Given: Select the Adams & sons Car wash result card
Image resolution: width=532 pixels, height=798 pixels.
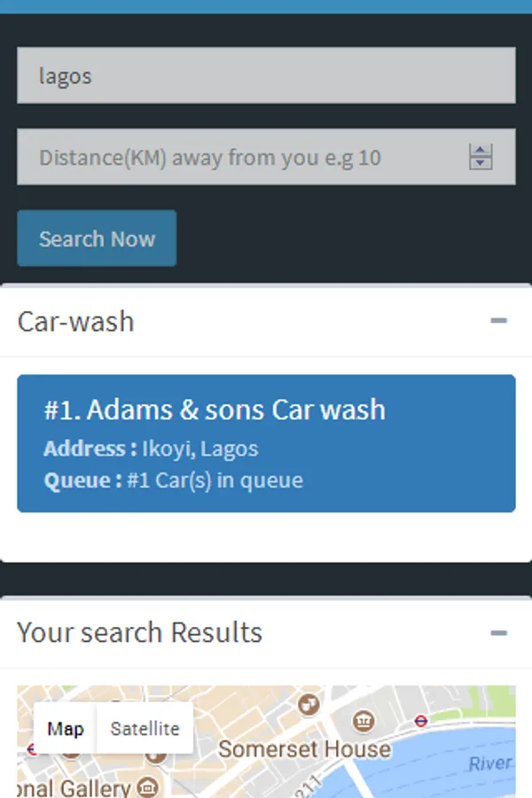Looking at the screenshot, I should 265,442.
